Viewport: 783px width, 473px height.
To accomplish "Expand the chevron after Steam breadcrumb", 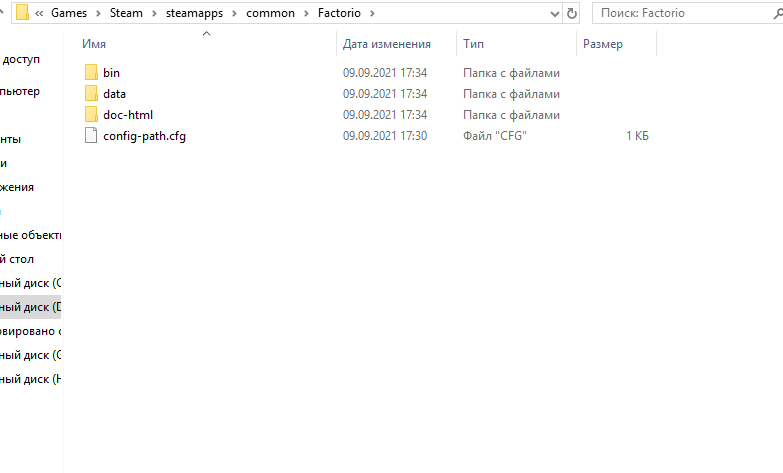I will click(x=154, y=13).
